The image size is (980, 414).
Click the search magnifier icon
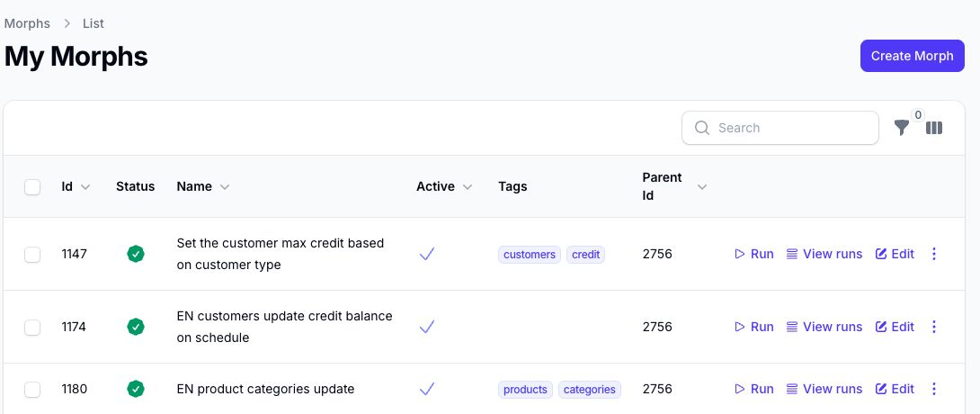point(702,128)
